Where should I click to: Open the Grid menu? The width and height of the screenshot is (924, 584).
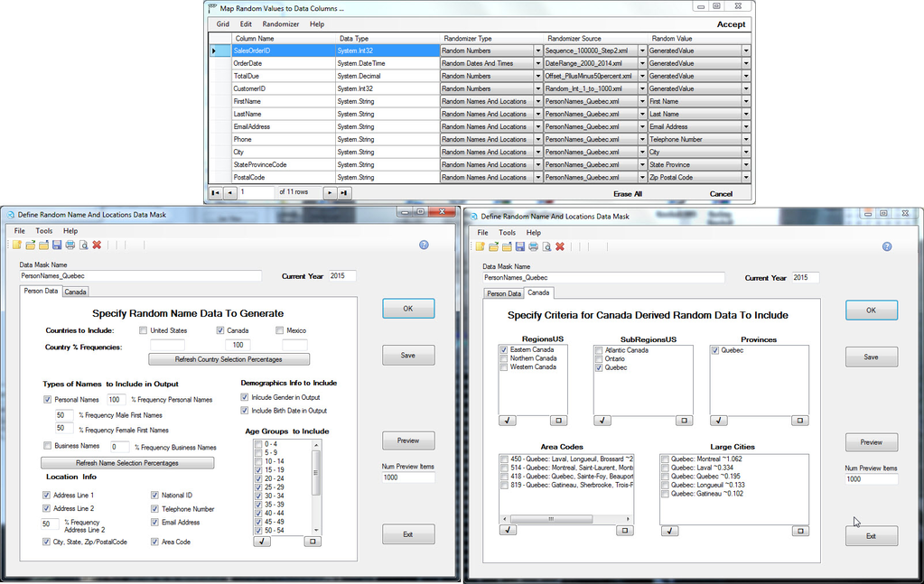pyautogui.click(x=222, y=24)
